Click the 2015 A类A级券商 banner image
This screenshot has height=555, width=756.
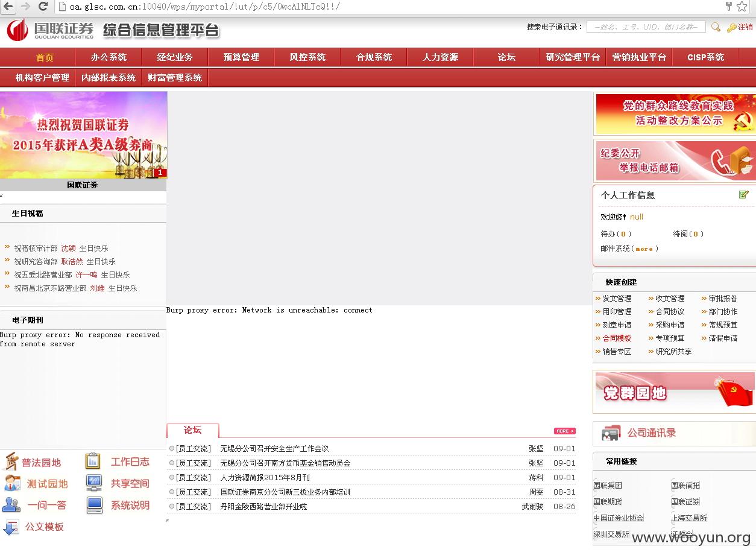tap(83, 135)
